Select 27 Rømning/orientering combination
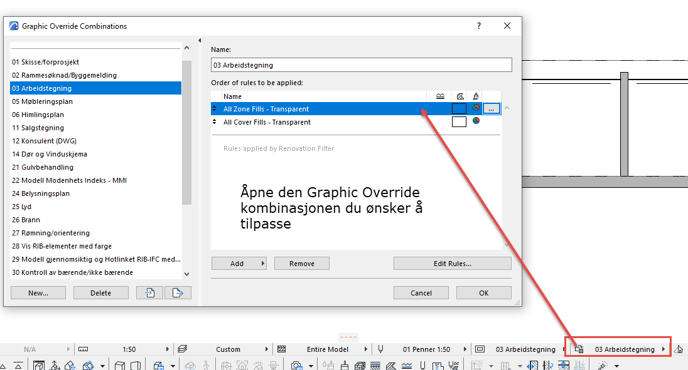The image size is (688, 370). pos(96,233)
